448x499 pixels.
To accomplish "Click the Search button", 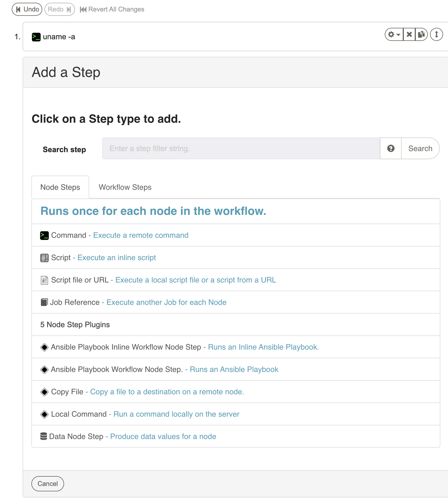I will click(x=420, y=148).
